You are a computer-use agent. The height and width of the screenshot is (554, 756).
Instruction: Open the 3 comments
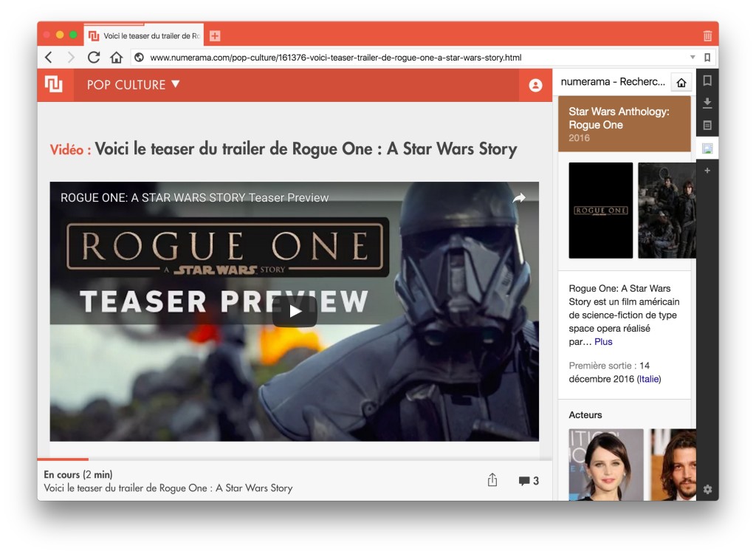(x=529, y=481)
